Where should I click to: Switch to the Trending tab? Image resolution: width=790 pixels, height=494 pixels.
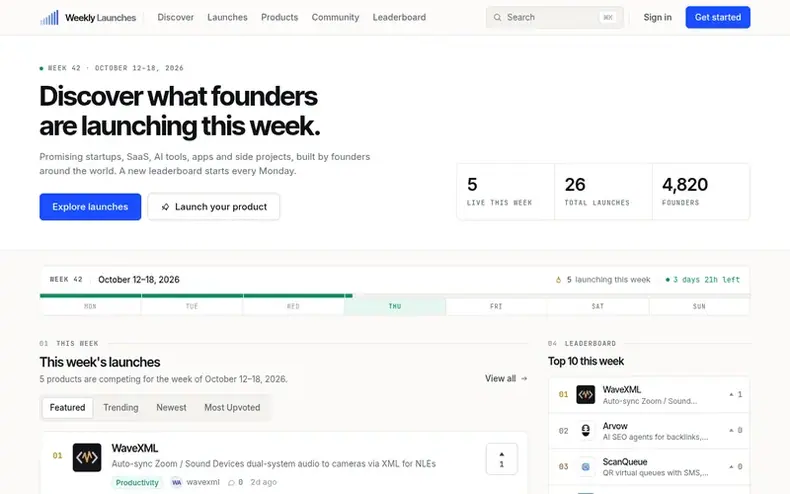click(x=121, y=407)
